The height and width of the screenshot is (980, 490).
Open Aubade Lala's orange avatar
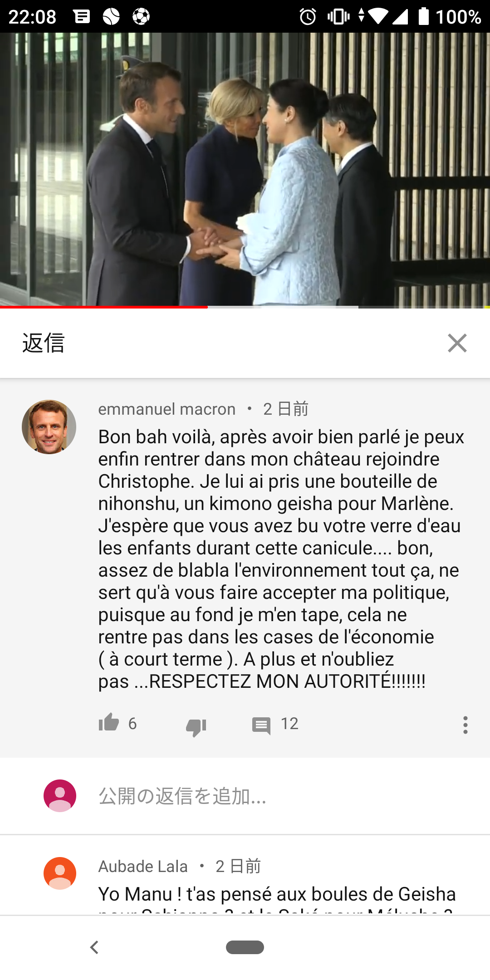(x=60, y=873)
